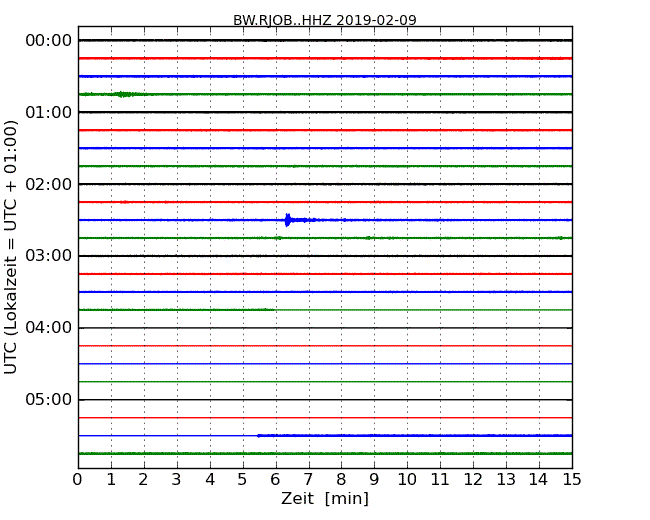Click the Zeit [min] axis label
The image size is (650, 520).
pyautogui.click(x=325, y=498)
